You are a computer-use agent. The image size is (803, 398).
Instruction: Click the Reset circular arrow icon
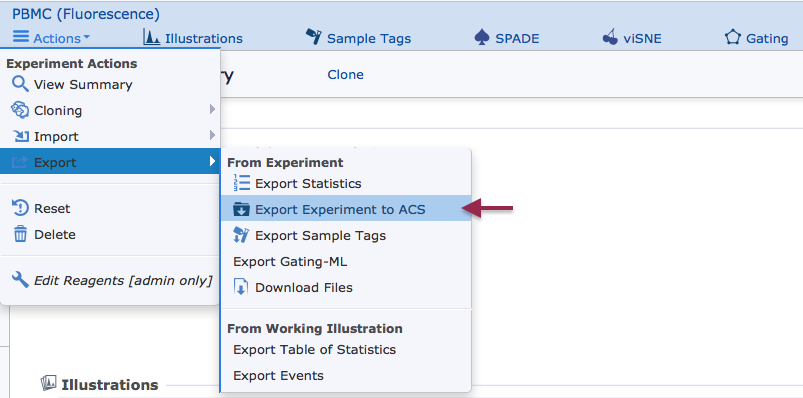coord(20,208)
